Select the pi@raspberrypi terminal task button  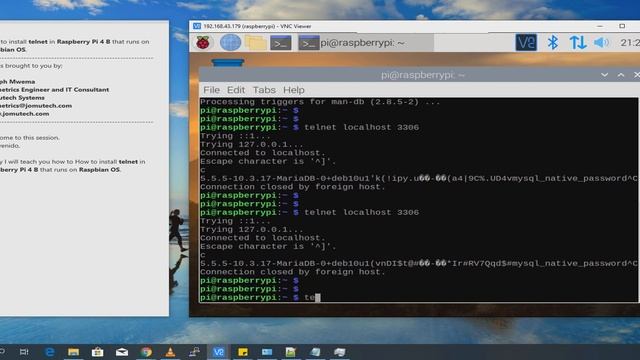click(x=365, y=43)
